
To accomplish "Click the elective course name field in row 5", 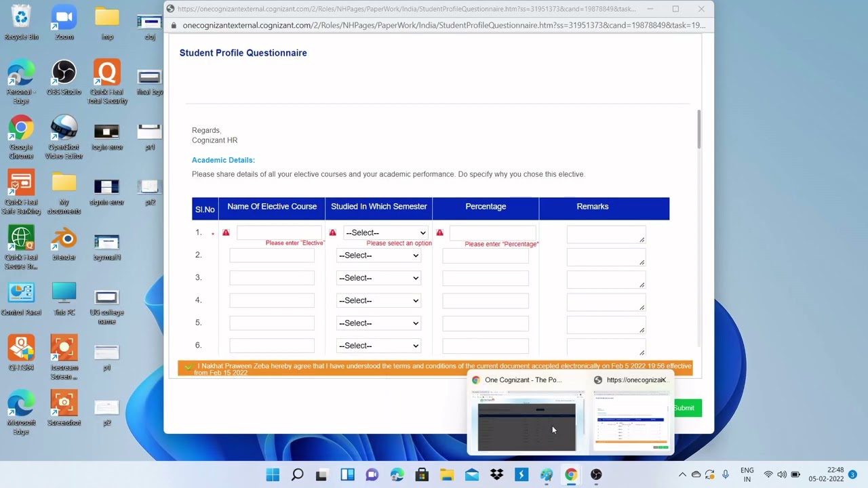I will coord(272,323).
